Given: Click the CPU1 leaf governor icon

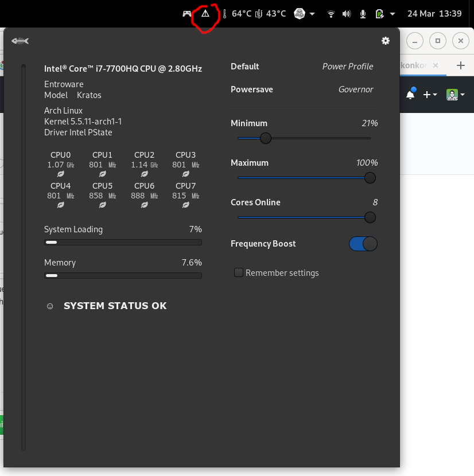Looking at the screenshot, I should point(102,174).
